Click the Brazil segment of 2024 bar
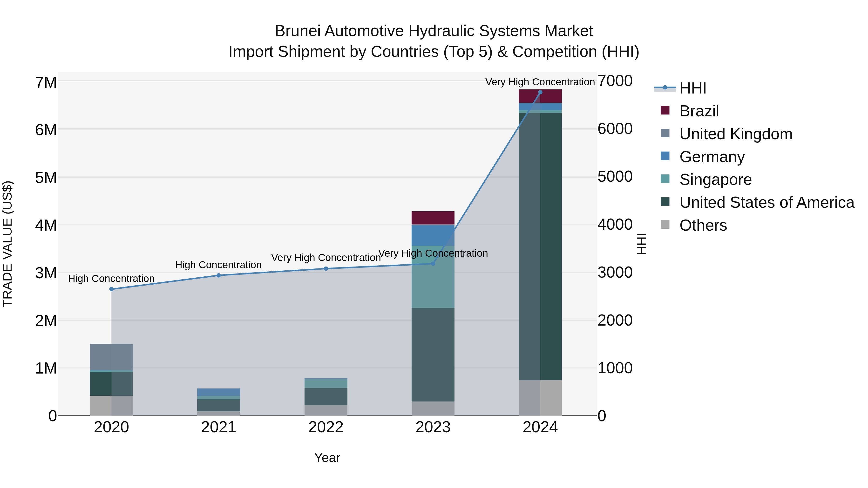868x488 pixels. pos(540,96)
